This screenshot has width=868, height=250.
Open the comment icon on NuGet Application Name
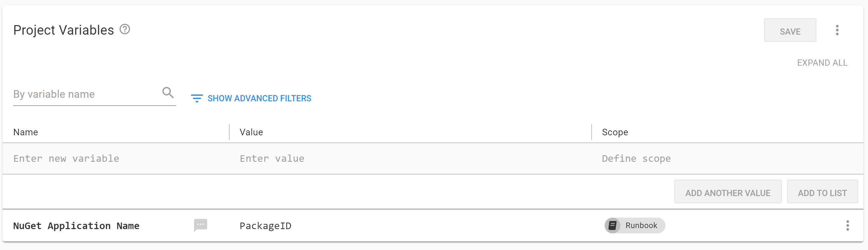(x=201, y=225)
